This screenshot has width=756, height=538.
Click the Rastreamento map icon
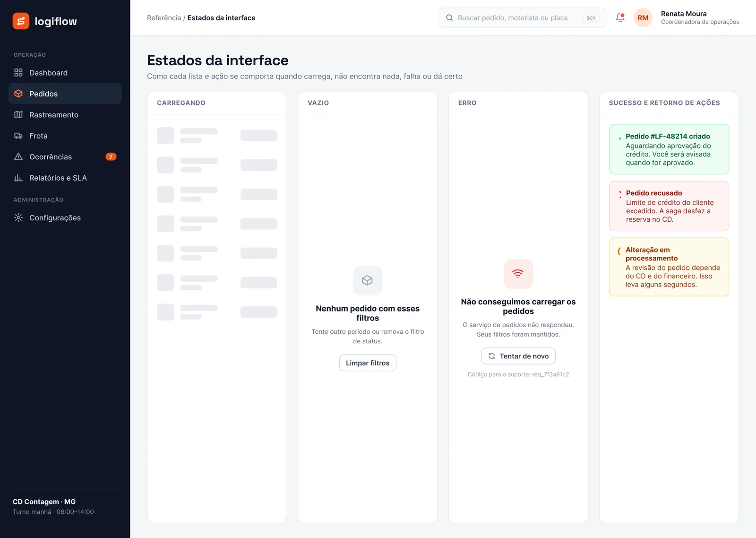tap(18, 115)
